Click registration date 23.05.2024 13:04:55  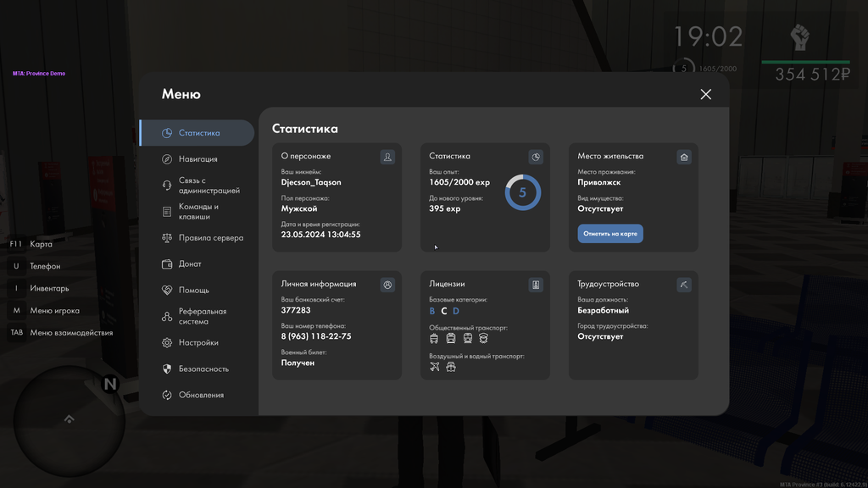[320, 235]
